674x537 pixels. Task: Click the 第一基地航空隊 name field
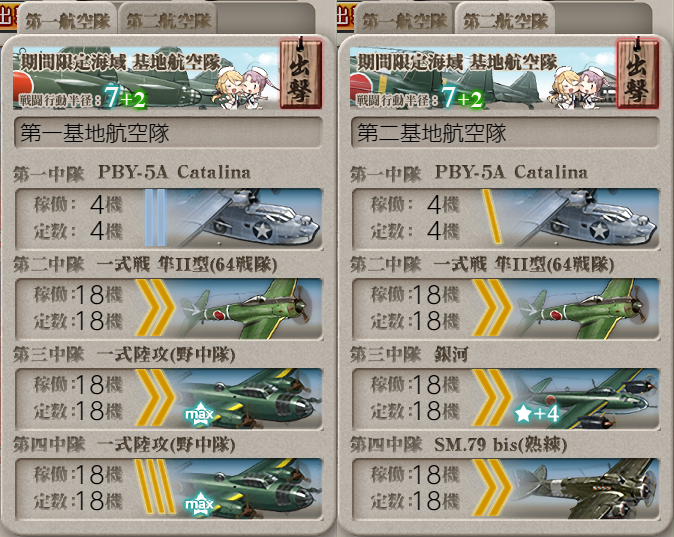tap(168, 133)
